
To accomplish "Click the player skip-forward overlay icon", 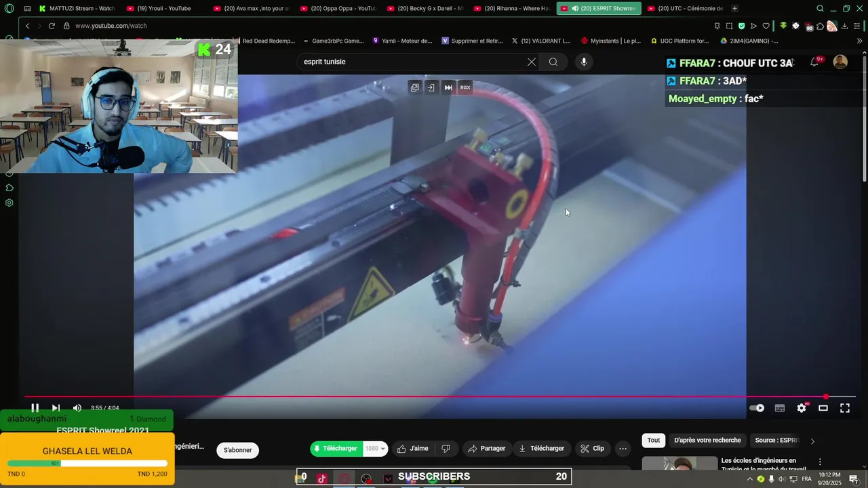I will 448,87.
